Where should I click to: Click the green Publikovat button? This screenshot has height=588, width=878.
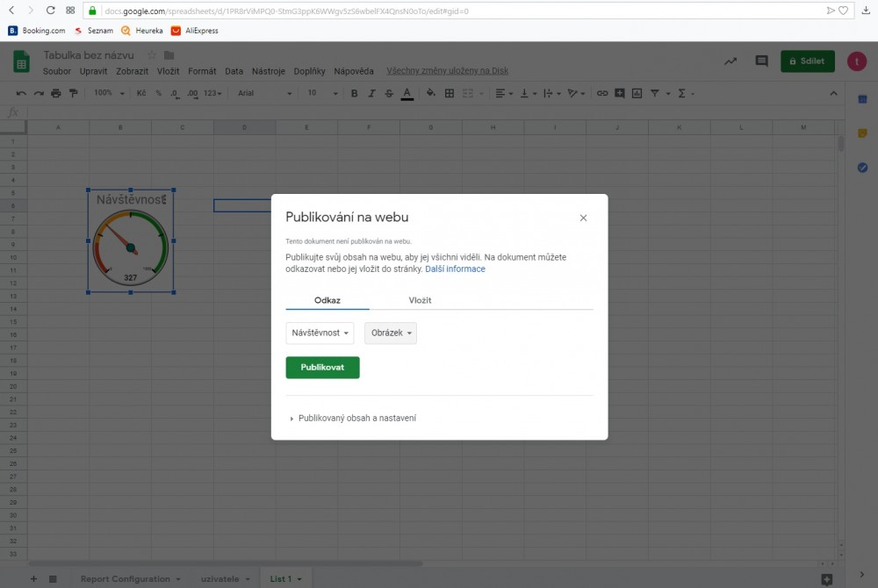[x=322, y=368]
